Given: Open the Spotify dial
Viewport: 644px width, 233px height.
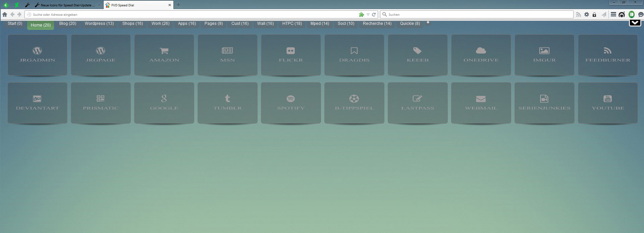Looking at the screenshot, I should [291, 103].
